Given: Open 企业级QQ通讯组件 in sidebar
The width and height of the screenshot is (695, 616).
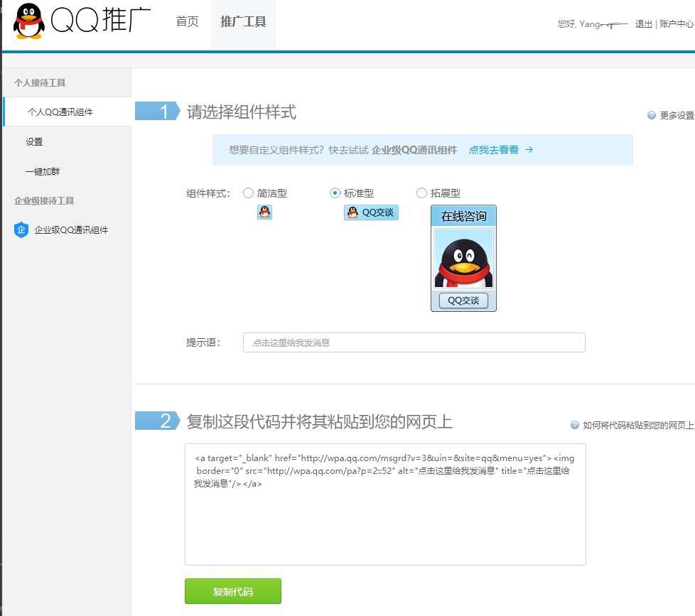Looking at the screenshot, I should click(71, 230).
